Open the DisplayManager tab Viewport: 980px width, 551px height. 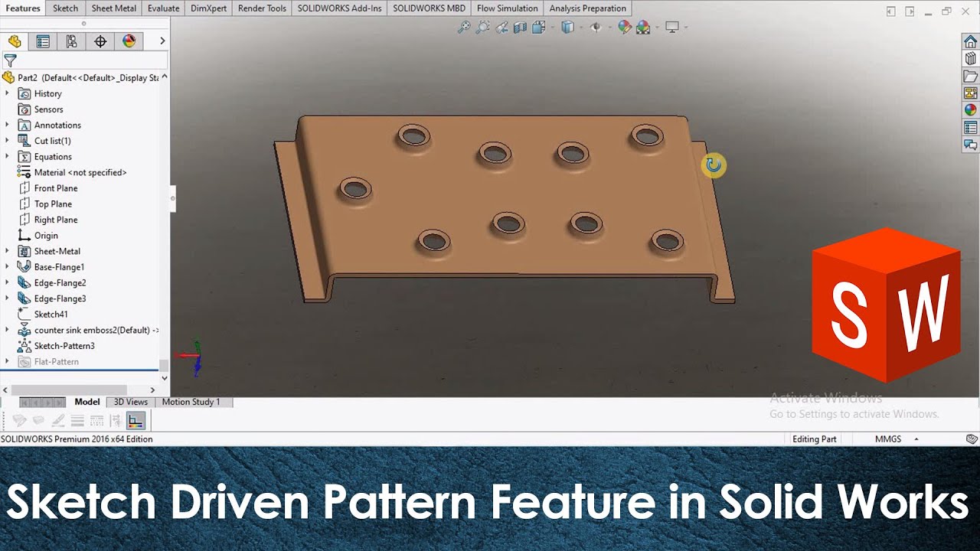pyautogui.click(x=129, y=41)
